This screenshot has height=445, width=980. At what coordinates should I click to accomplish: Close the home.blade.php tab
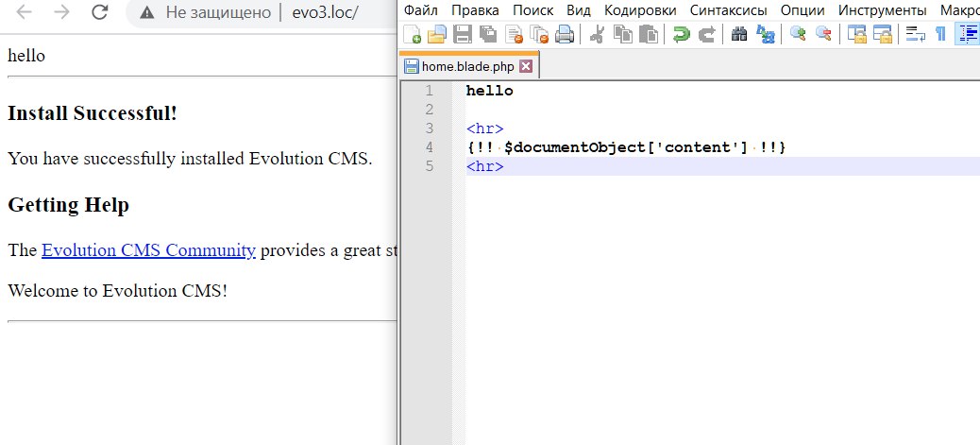point(526,66)
